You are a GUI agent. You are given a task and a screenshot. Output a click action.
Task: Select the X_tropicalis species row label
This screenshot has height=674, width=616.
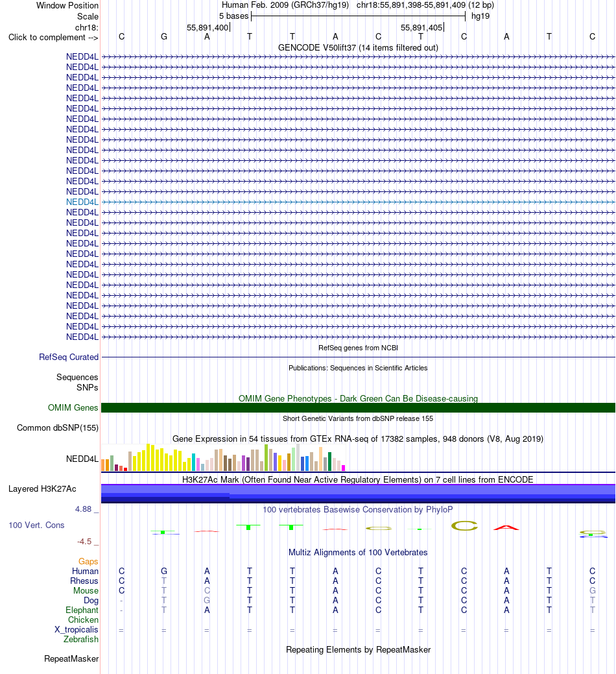(76, 630)
